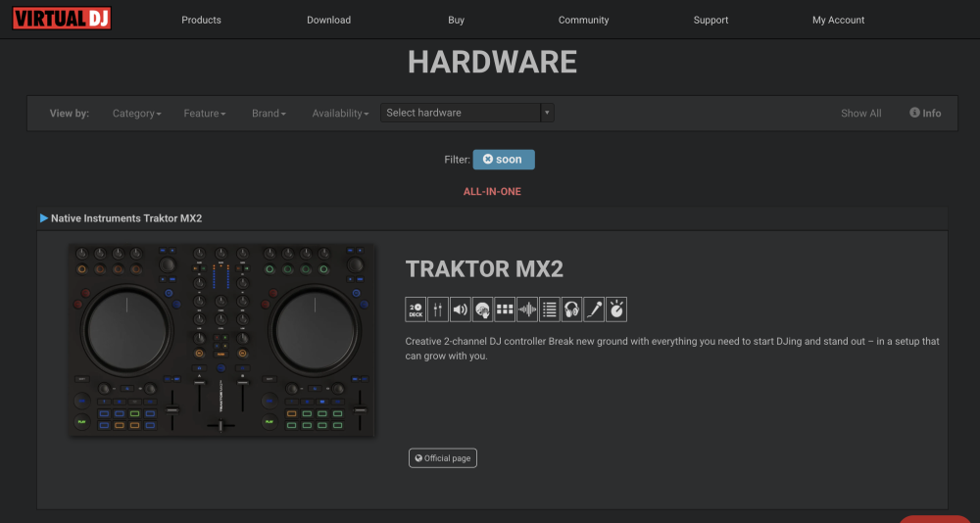Open the Category dropdown
The height and width of the screenshot is (523, 980).
137,113
